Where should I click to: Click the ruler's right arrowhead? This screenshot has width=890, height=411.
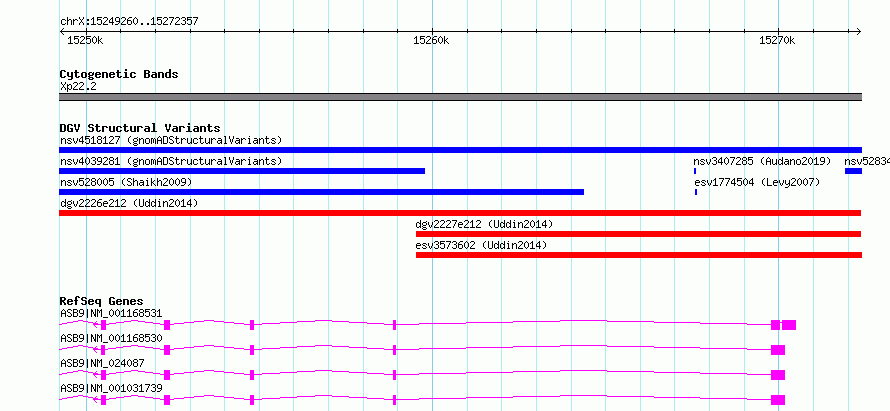click(859, 32)
